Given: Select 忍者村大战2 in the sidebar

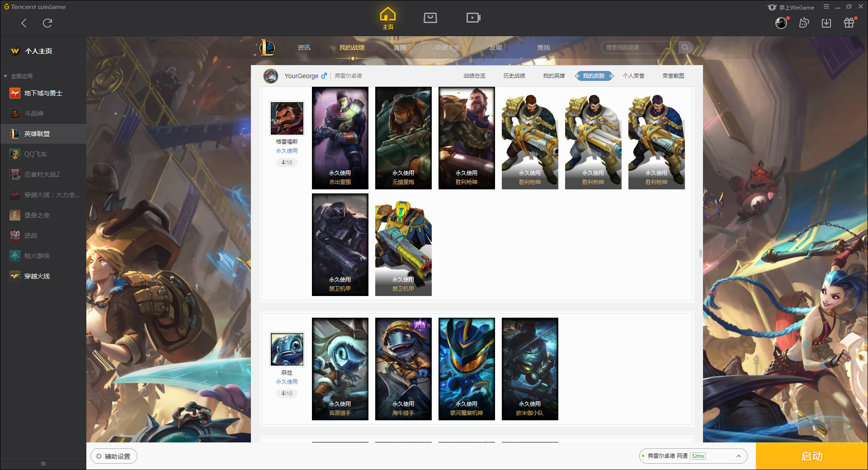Looking at the screenshot, I should coord(43,174).
